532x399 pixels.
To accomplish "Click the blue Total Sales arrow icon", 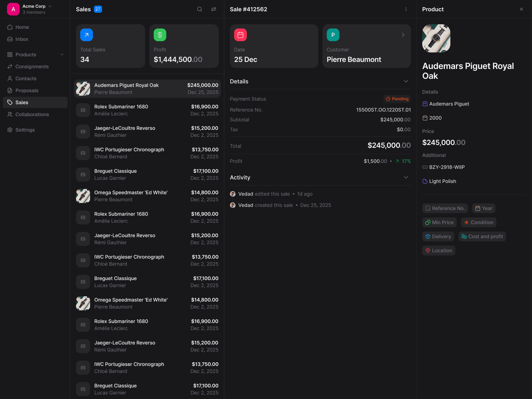I will [87, 35].
